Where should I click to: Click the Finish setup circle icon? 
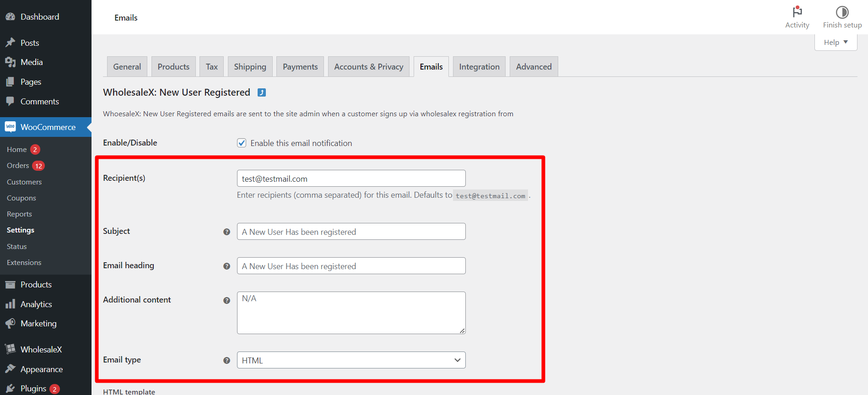(x=842, y=12)
